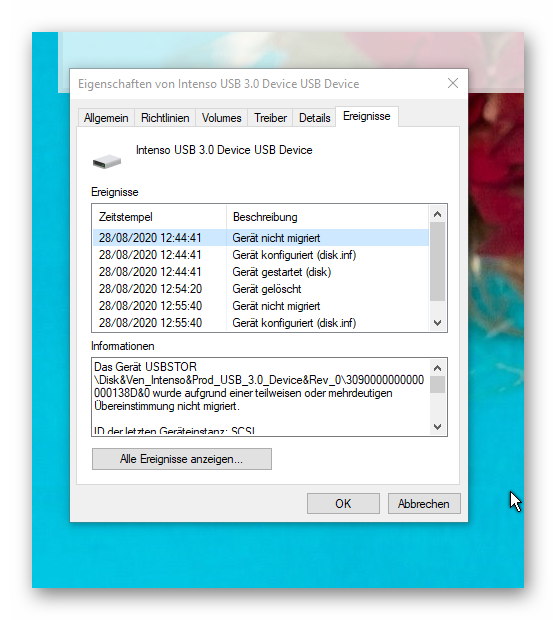The image size is (556, 620).
Task: Go to the Treiber tab
Action: (x=270, y=118)
